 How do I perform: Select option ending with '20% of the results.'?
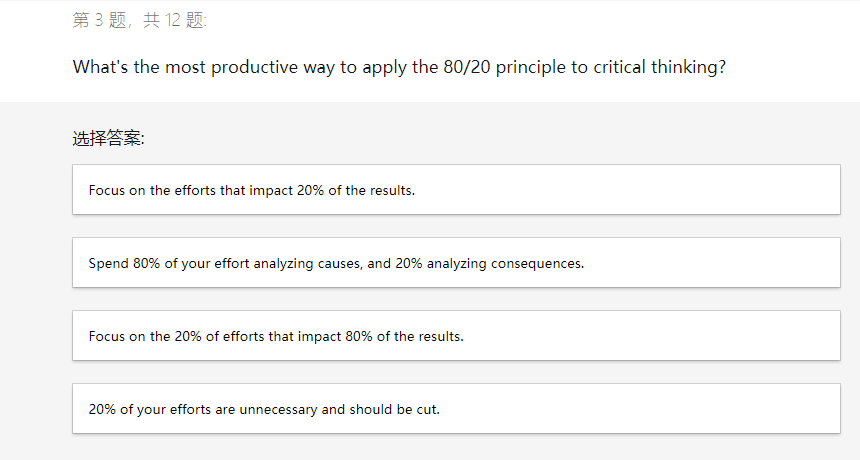[x=251, y=190]
